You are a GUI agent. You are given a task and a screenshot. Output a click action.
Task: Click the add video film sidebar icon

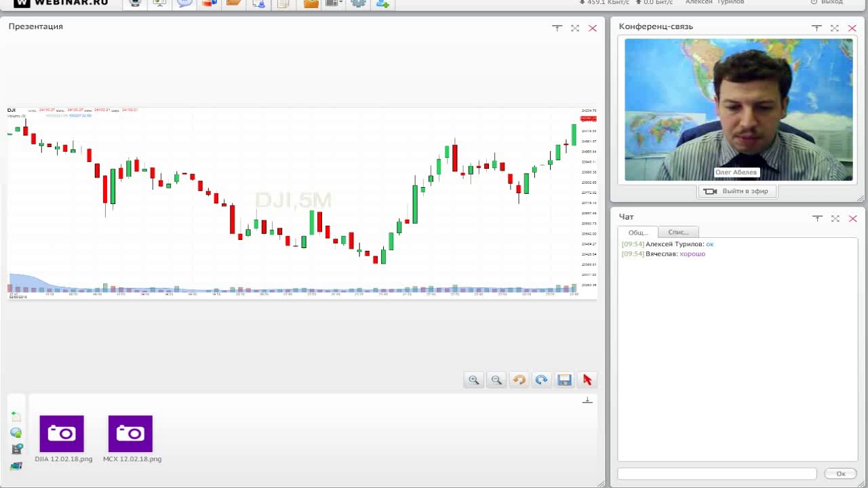(16, 449)
